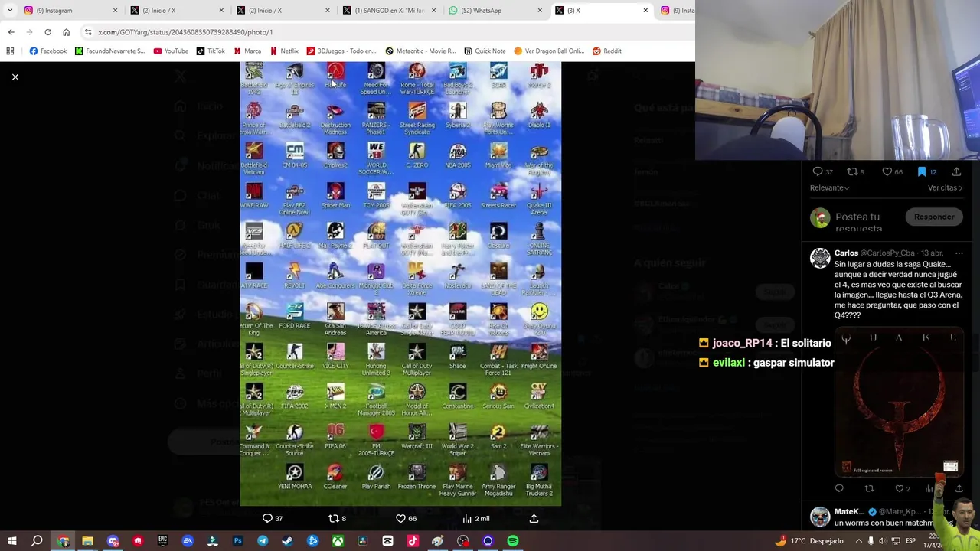Reload the current X page
980x551 pixels.
[x=47, y=32]
